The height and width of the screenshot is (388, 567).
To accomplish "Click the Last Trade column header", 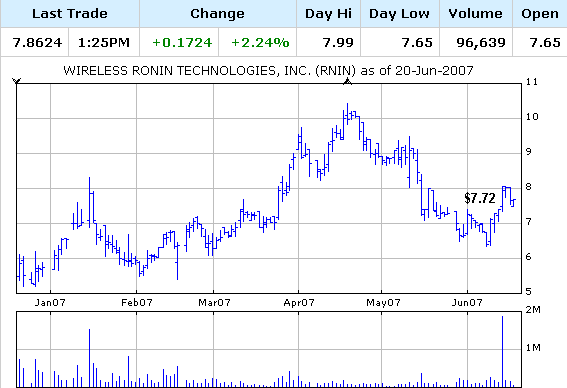I will [x=70, y=14].
